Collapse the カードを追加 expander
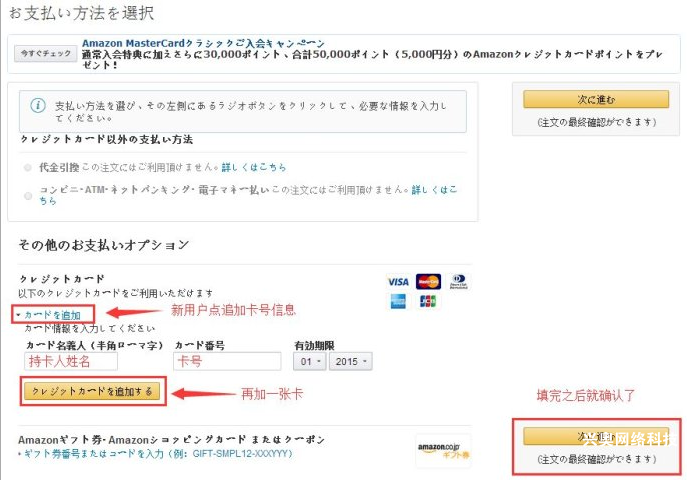The image size is (687, 480). click(x=49, y=315)
